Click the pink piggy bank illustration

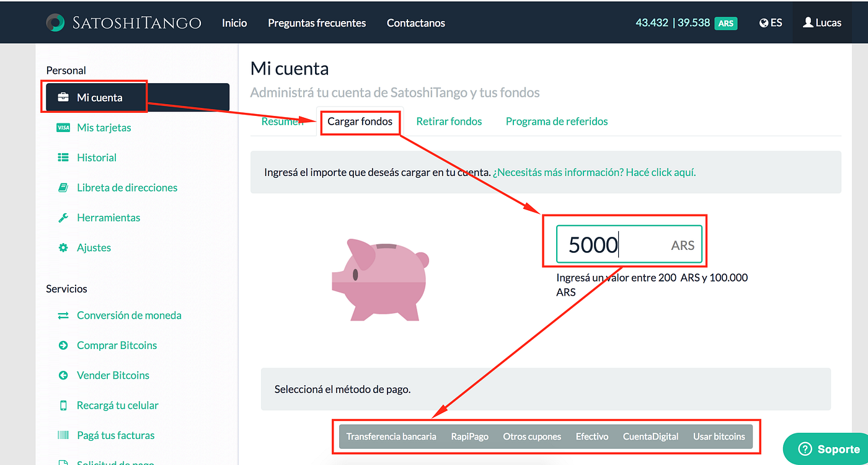[x=381, y=279]
